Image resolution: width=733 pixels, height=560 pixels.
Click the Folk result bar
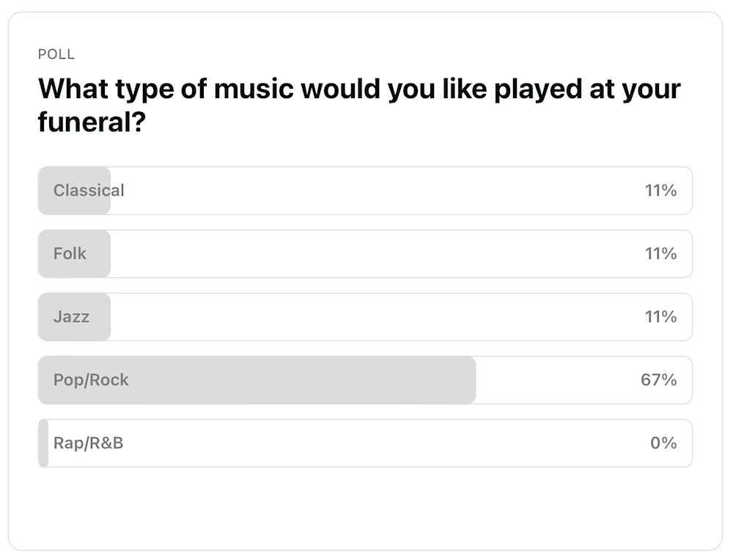coord(73,254)
